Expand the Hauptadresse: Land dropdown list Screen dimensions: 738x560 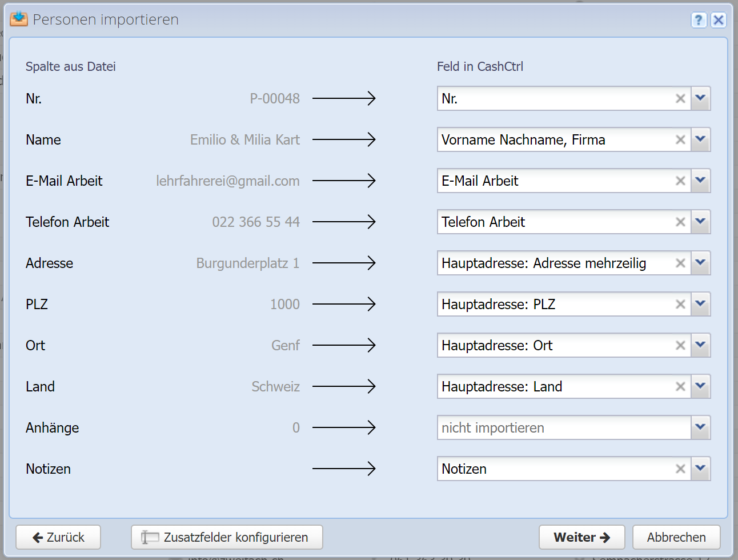click(700, 386)
